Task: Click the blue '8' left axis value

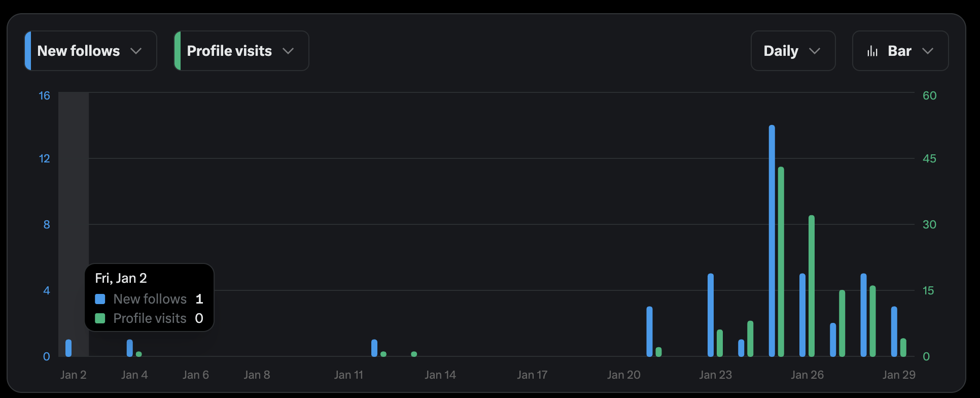Action: (x=47, y=225)
